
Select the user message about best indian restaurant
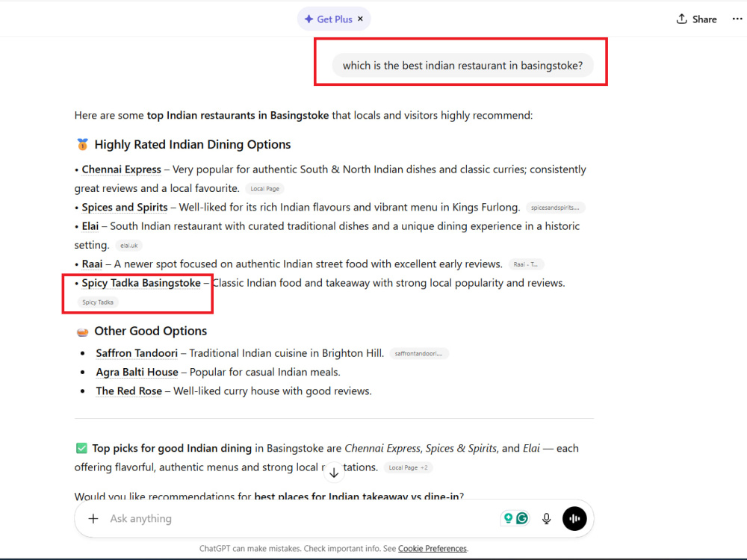tap(462, 66)
